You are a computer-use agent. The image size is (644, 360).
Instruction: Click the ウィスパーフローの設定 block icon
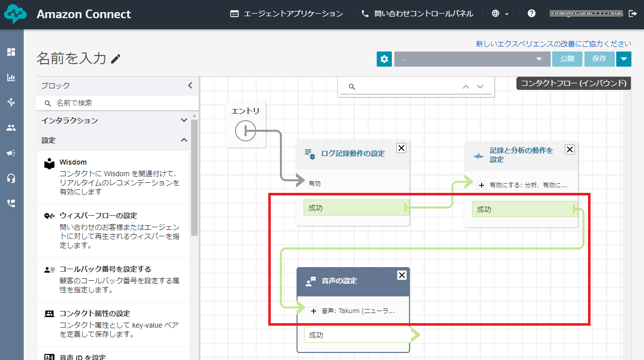point(49,216)
